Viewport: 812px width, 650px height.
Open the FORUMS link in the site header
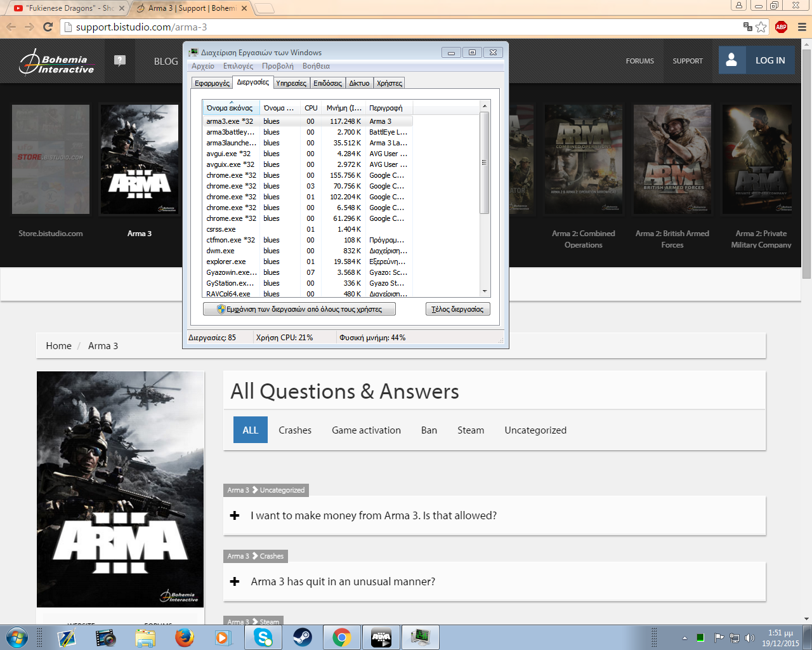639,61
